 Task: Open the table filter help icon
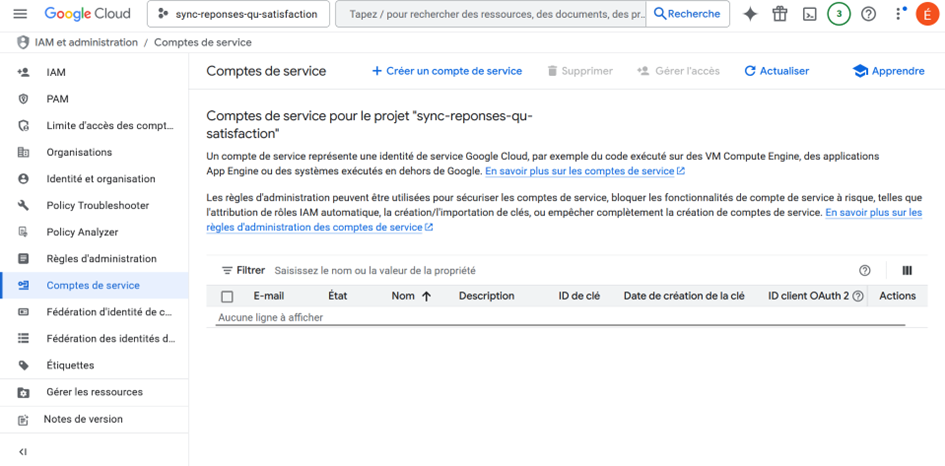click(865, 271)
